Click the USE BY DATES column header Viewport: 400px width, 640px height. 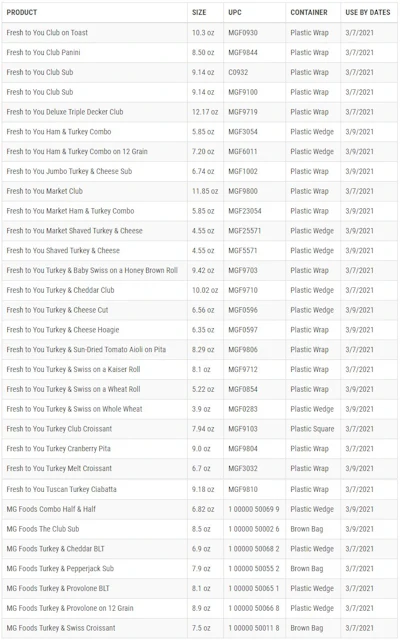click(x=368, y=12)
